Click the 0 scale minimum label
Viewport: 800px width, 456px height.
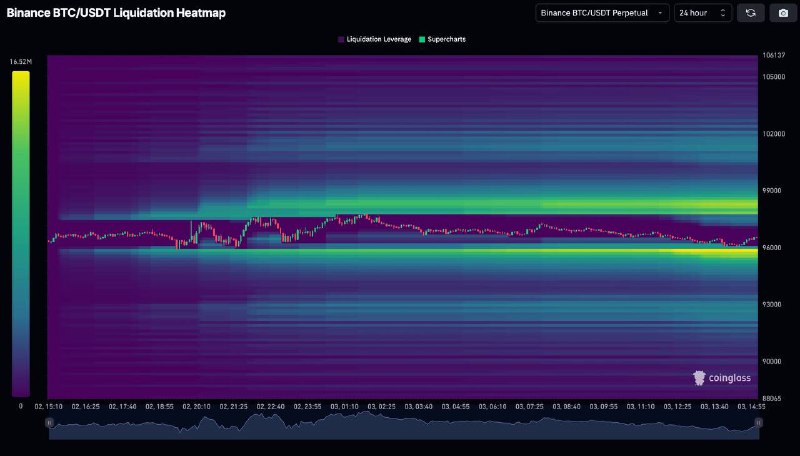20,407
